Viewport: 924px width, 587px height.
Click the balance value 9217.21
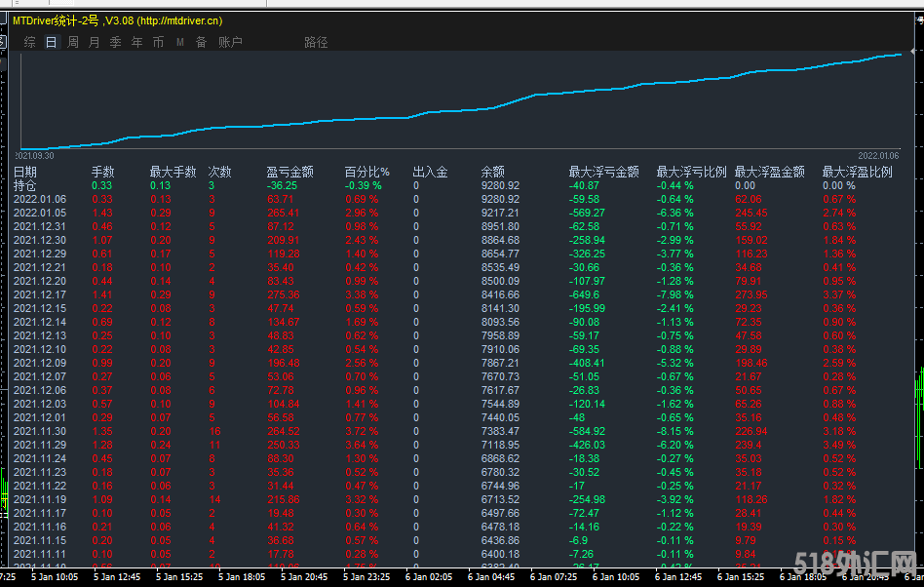point(500,213)
